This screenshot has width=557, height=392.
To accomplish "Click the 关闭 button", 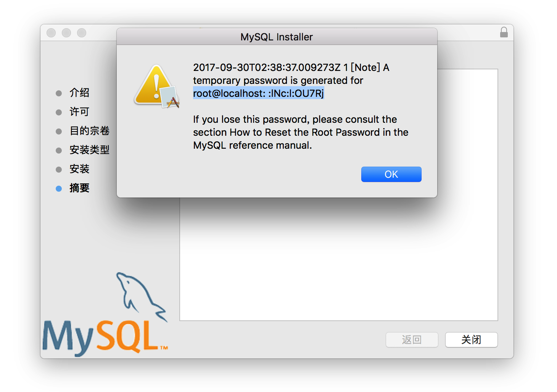I will [x=471, y=340].
